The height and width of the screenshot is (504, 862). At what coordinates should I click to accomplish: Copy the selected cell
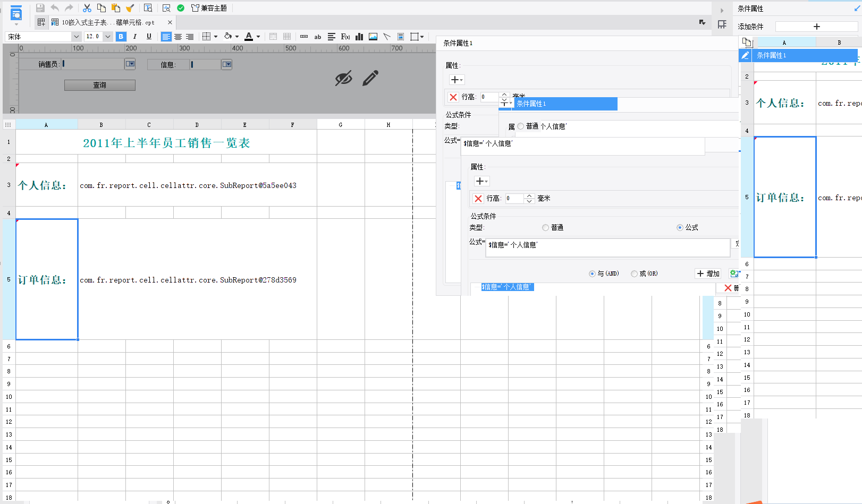pyautogui.click(x=102, y=8)
